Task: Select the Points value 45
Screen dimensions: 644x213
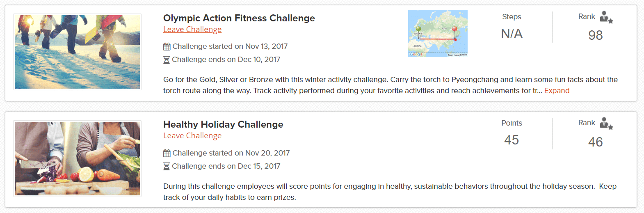Action: coord(512,140)
